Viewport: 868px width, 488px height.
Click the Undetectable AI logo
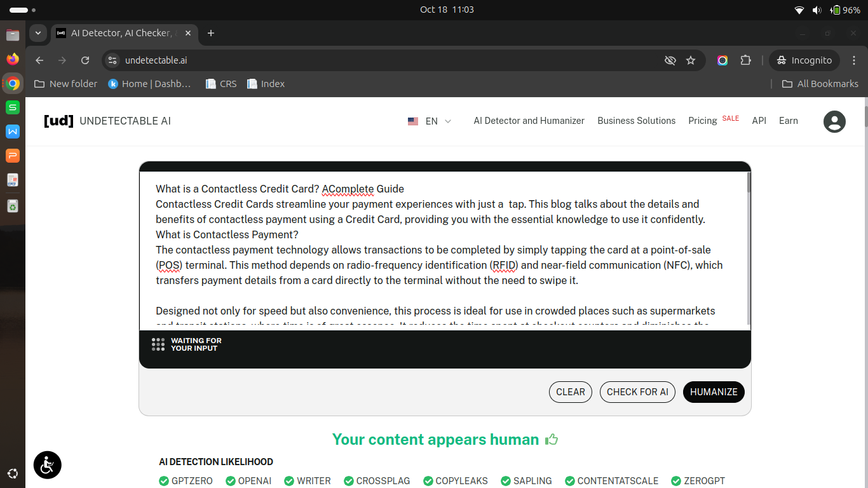coord(107,121)
